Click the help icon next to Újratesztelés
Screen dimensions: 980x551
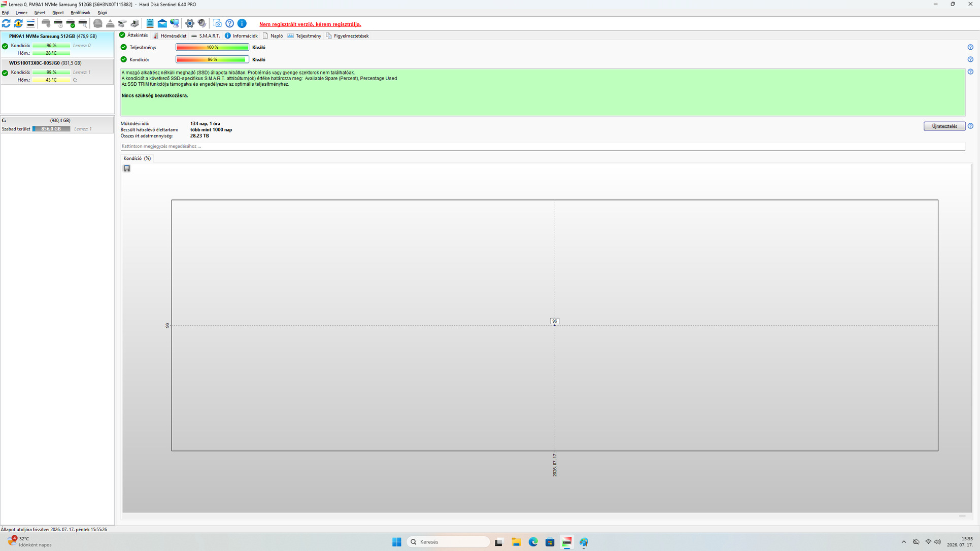tap(970, 126)
